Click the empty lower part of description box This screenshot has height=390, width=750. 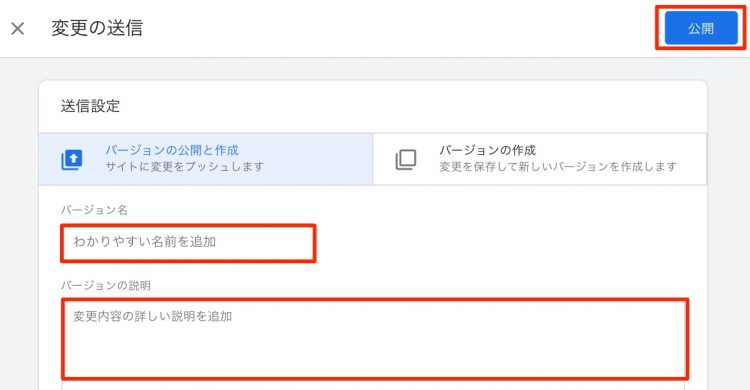coord(375,354)
